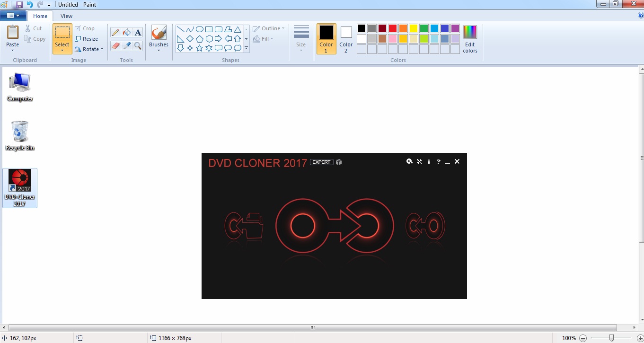Click the Resize button

point(87,39)
